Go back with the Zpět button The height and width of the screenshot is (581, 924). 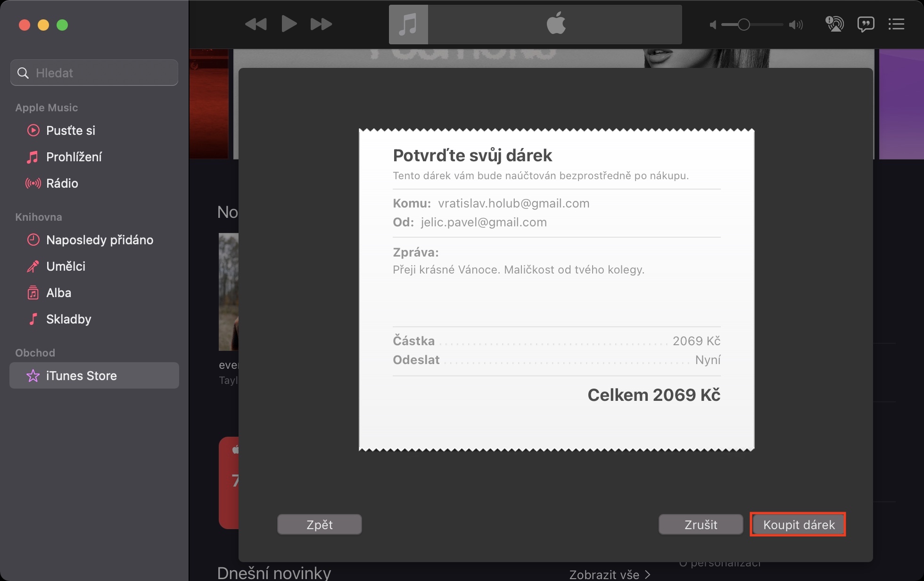(320, 524)
